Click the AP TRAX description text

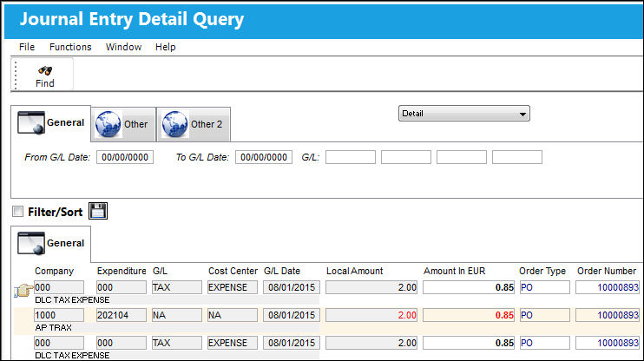(54, 328)
